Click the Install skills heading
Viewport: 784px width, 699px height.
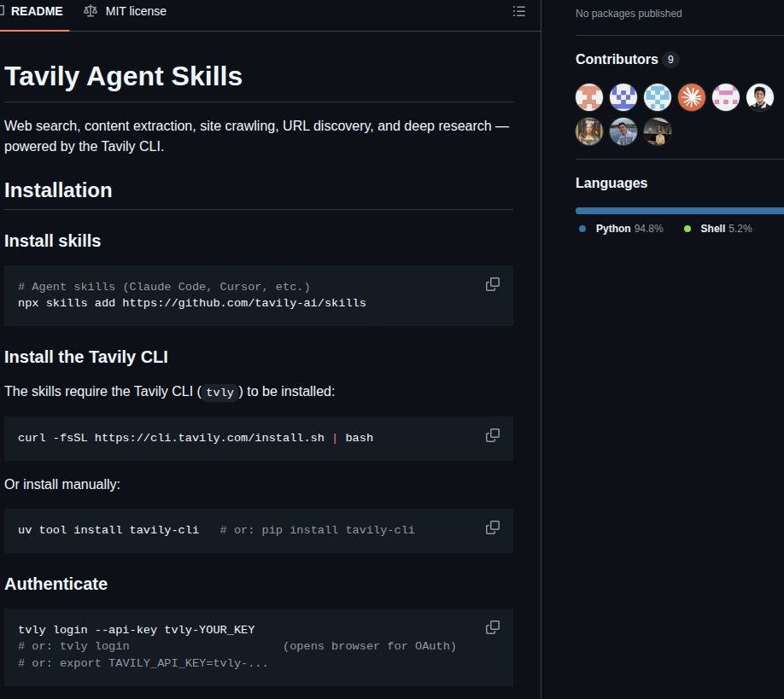click(x=52, y=241)
